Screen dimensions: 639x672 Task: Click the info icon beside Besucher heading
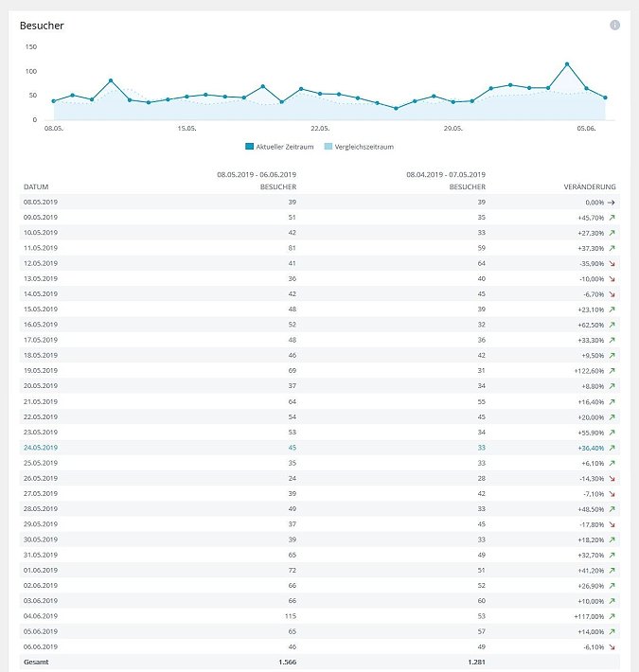tap(614, 25)
